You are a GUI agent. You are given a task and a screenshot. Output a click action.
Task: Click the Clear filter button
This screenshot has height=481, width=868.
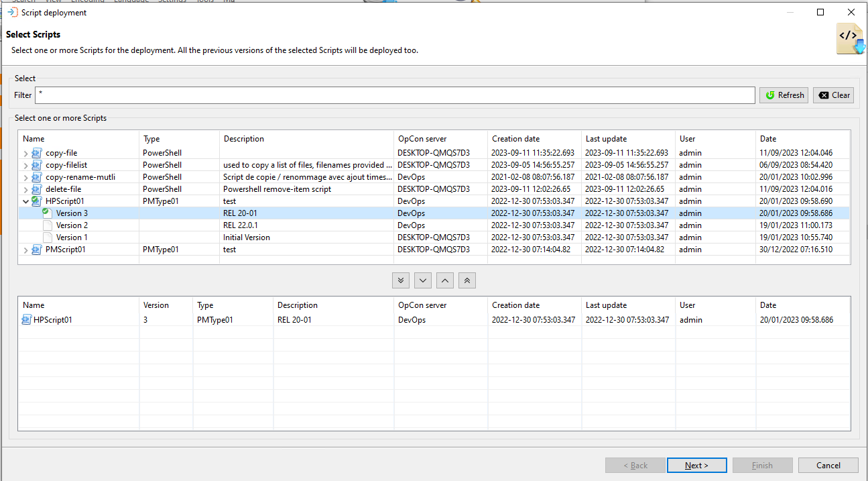pyautogui.click(x=834, y=95)
